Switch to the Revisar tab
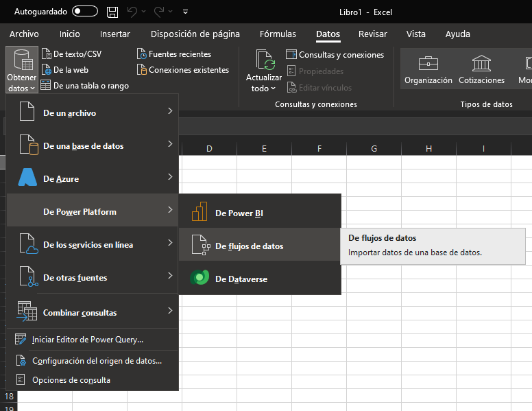The height and width of the screenshot is (411, 532). (372, 34)
